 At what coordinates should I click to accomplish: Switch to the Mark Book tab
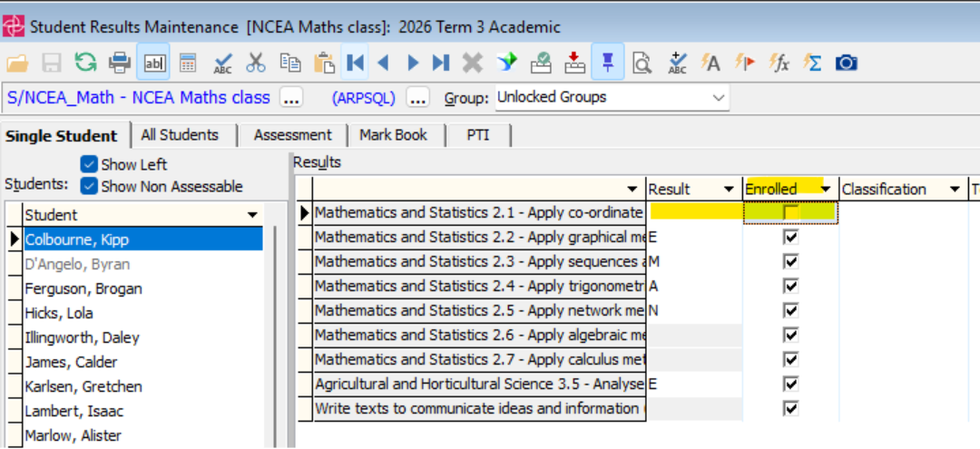pos(394,135)
